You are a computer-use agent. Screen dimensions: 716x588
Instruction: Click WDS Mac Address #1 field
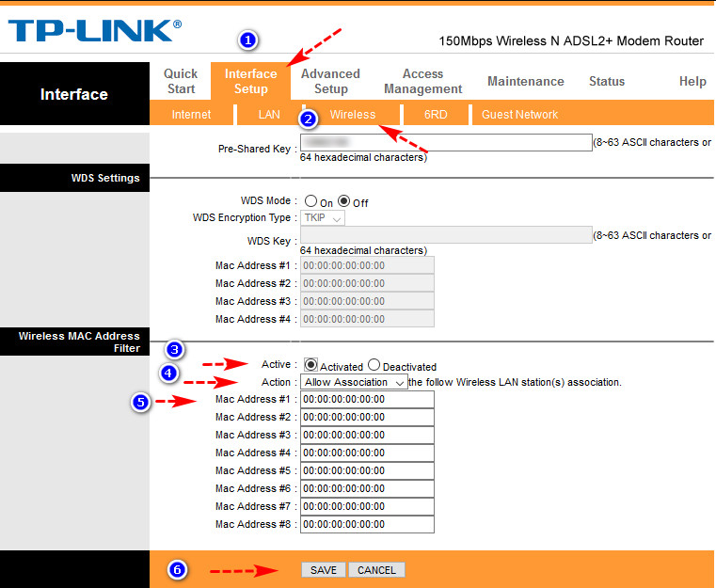click(367, 265)
